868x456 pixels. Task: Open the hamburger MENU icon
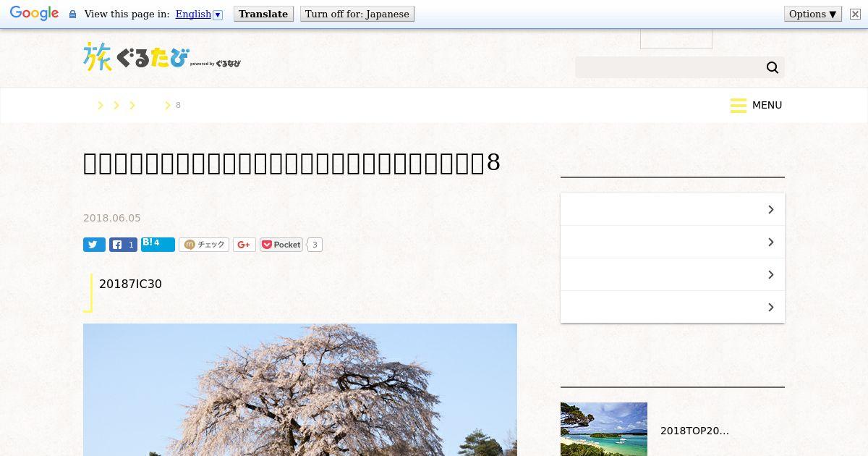(x=739, y=106)
